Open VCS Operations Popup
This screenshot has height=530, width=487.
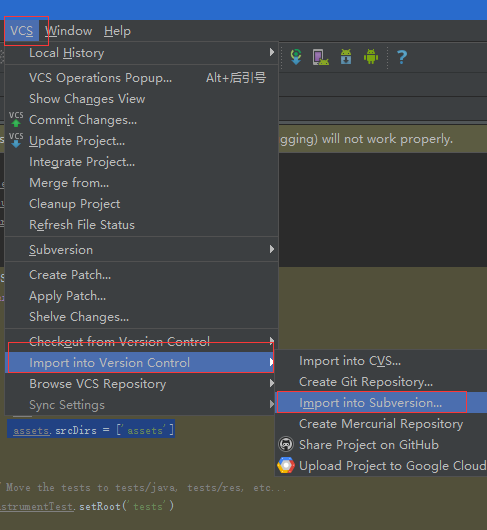141,78
